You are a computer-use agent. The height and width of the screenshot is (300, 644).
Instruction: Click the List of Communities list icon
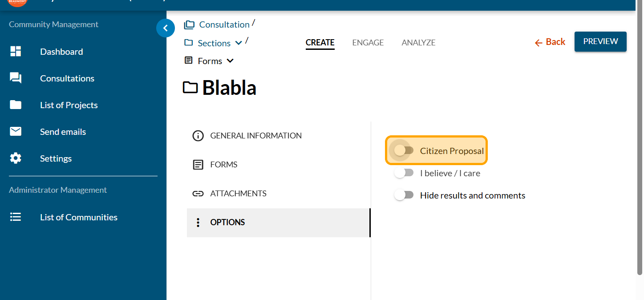pyautogui.click(x=16, y=217)
